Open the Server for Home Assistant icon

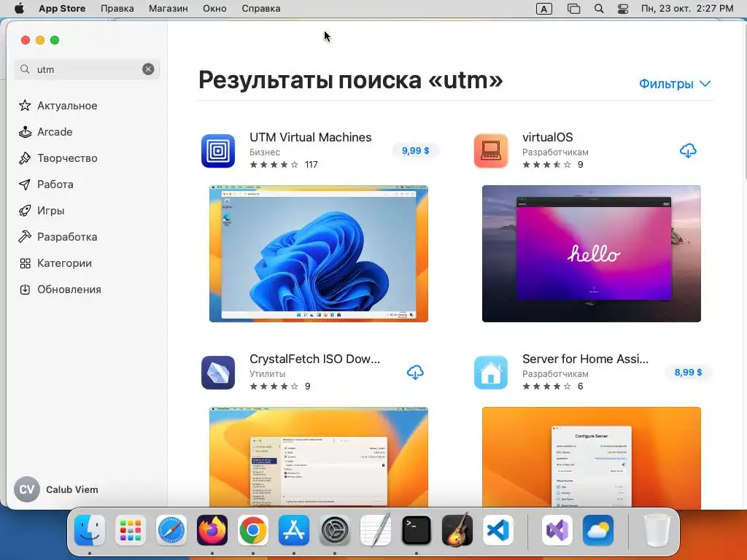491,373
